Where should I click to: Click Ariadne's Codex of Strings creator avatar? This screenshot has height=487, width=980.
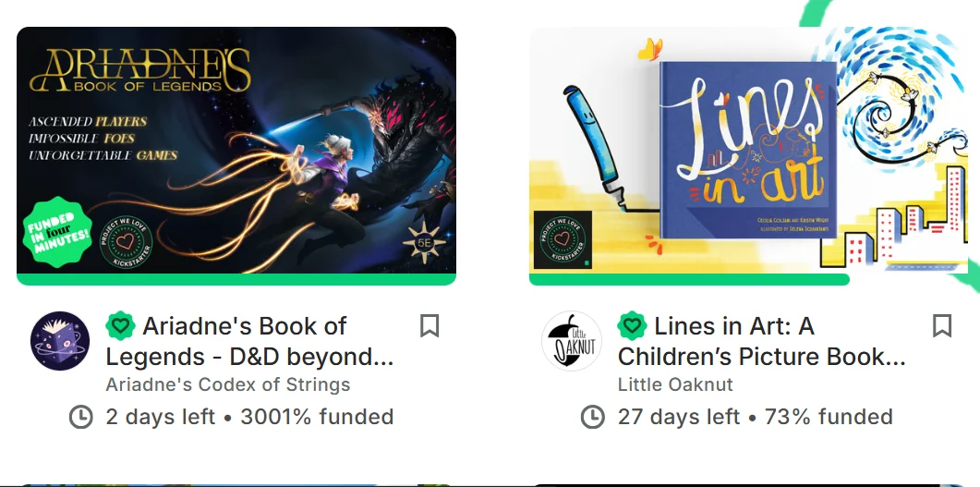(60, 341)
